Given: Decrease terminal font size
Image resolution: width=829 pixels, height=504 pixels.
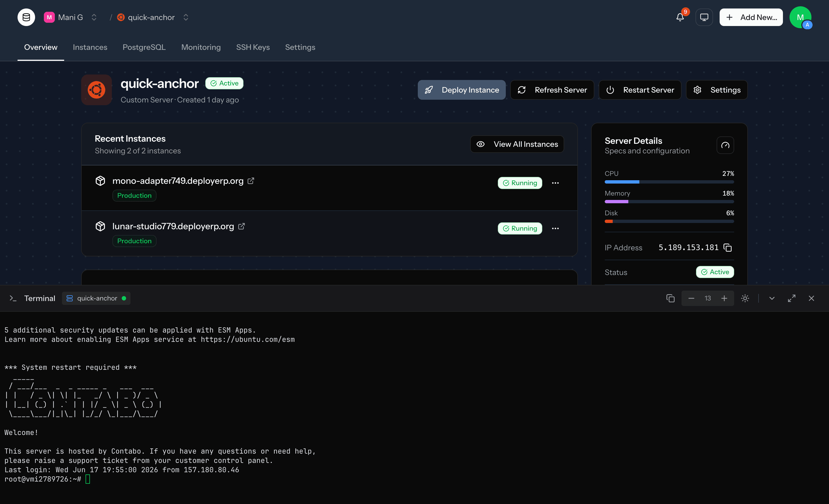Looking at the screenshot, I should click(691, 298).
